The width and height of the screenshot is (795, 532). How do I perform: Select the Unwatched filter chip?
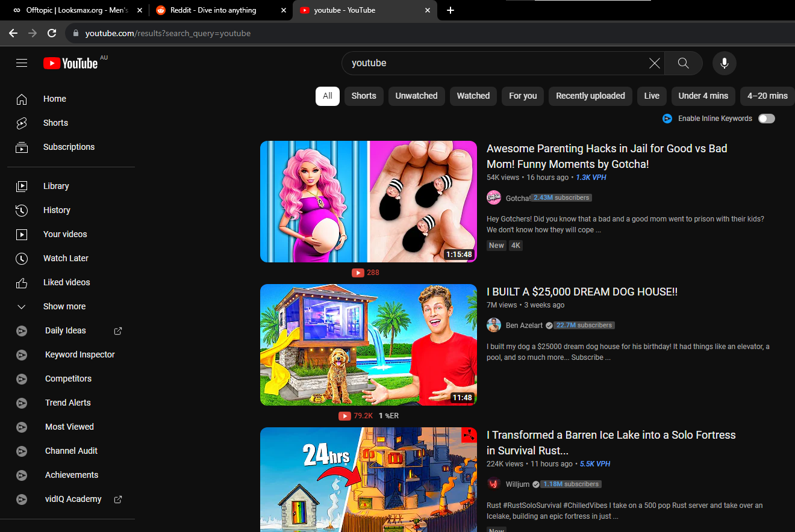416,96
